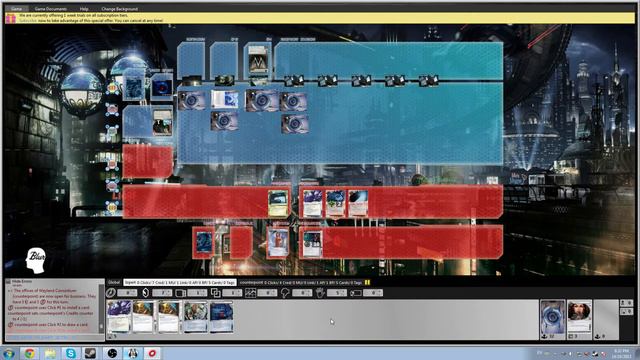Click the Tags counter icon

tap(356, 293)
